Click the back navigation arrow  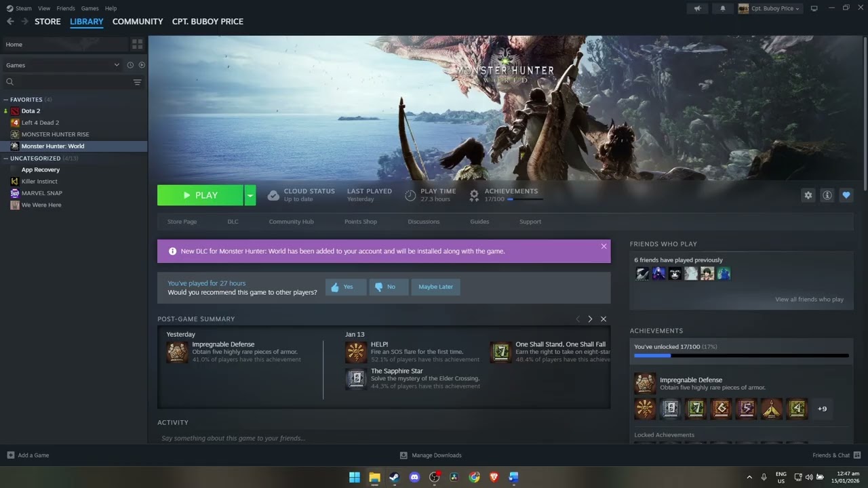pos(10,22)
